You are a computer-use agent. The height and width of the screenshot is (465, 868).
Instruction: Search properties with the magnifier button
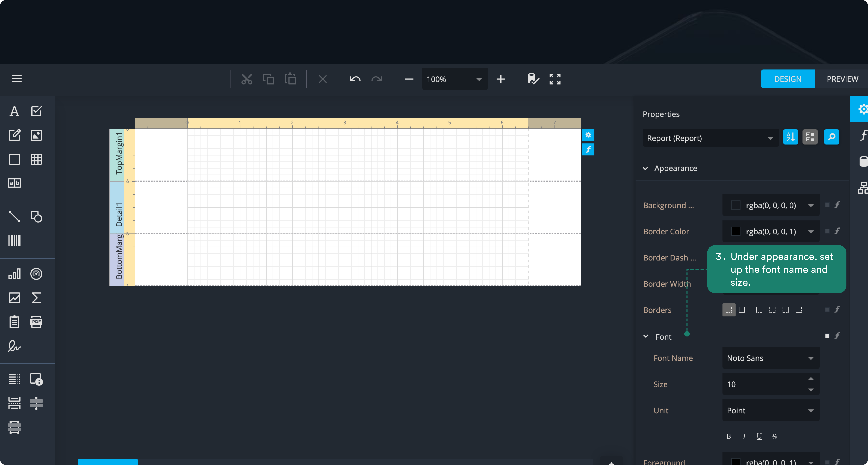[832, 137]
